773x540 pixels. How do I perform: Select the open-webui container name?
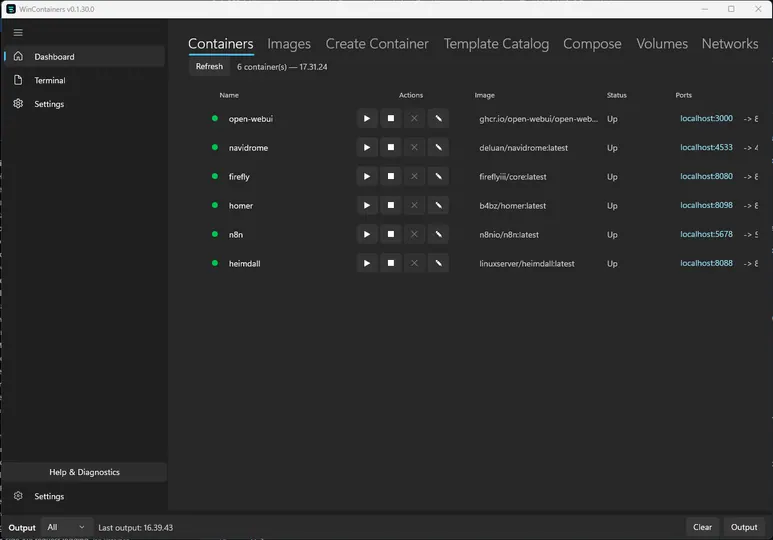pyautogui.click(x=250, y=119)
